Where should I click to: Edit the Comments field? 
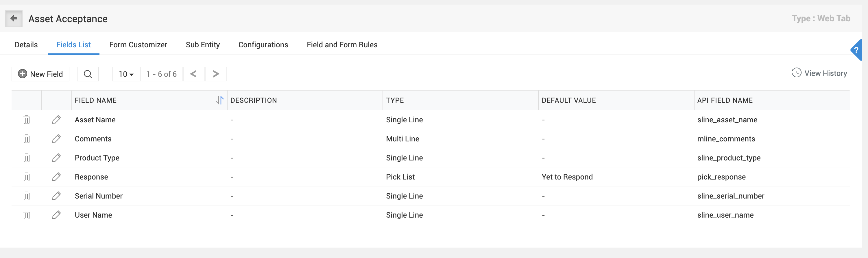pos(56,139)
